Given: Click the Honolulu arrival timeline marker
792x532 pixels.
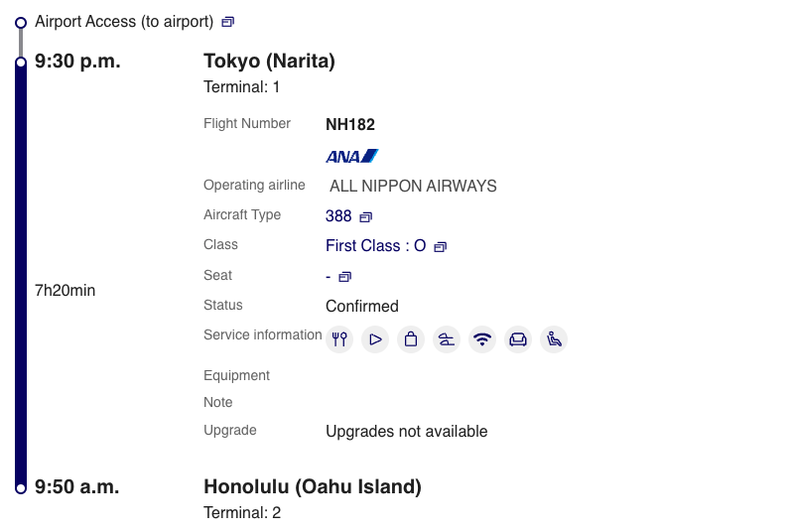Looking at the screenshot, I should 21,488.
